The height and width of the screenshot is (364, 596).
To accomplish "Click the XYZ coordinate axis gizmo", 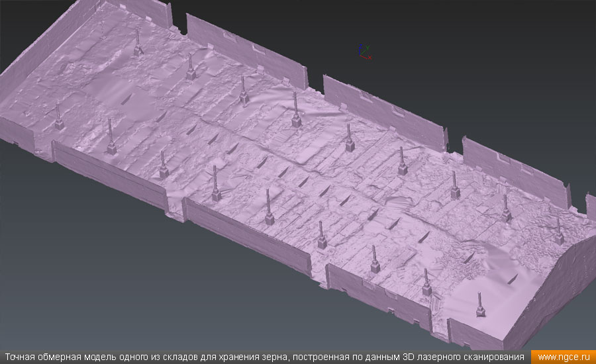I will pyautogui.click(x=364, y=52).
